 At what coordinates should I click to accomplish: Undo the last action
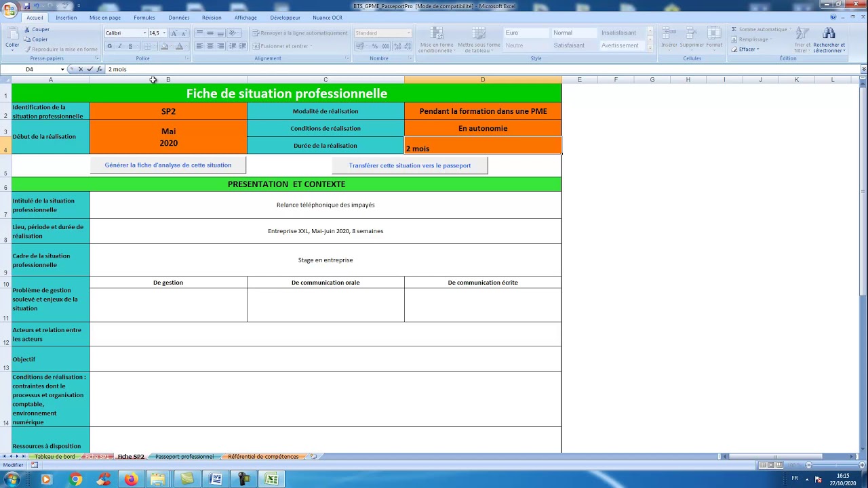(37, 5)
